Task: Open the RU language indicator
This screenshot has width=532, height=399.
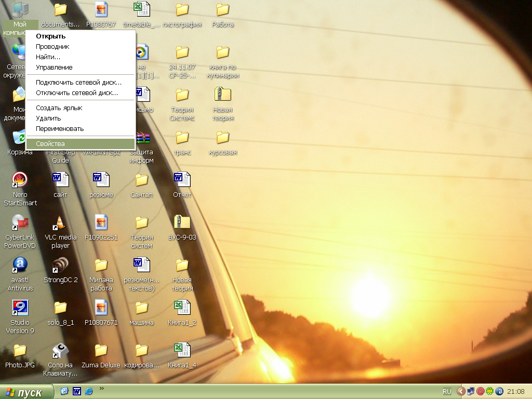Action: pos(447,392)
